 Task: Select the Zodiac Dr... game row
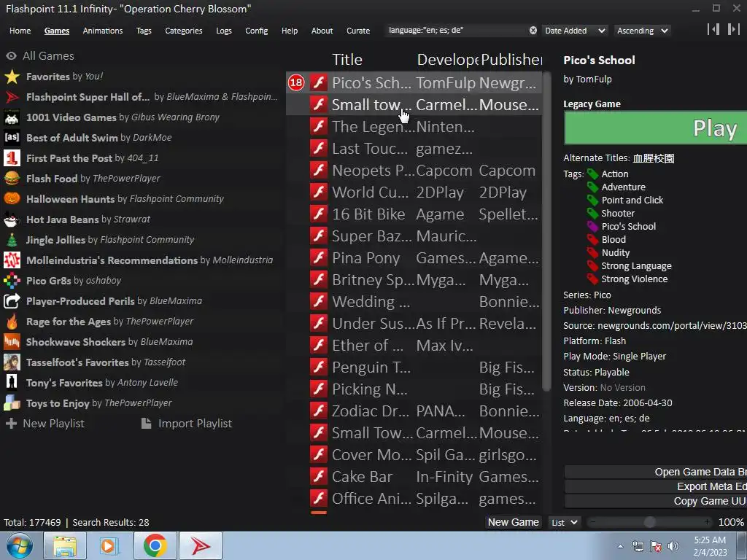point(414,411)
